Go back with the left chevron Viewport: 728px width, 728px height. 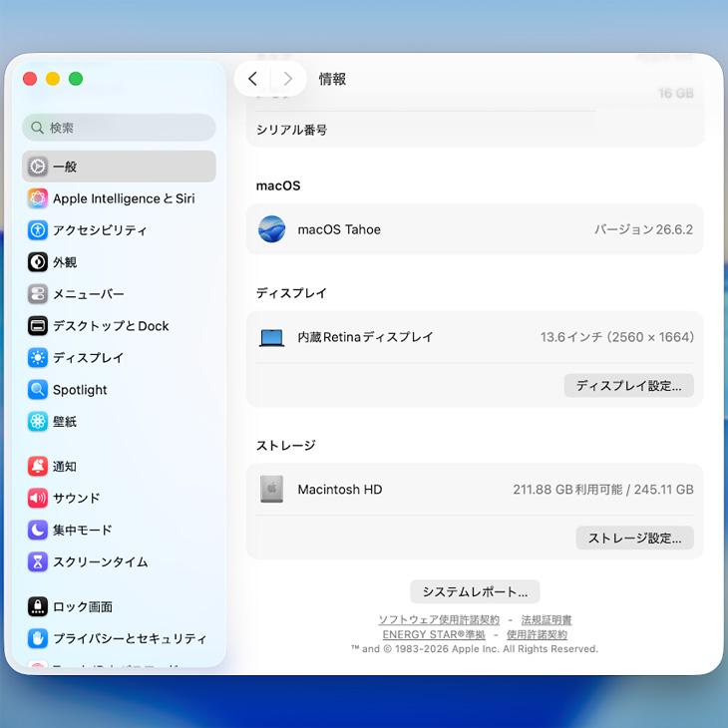[252, 79]
